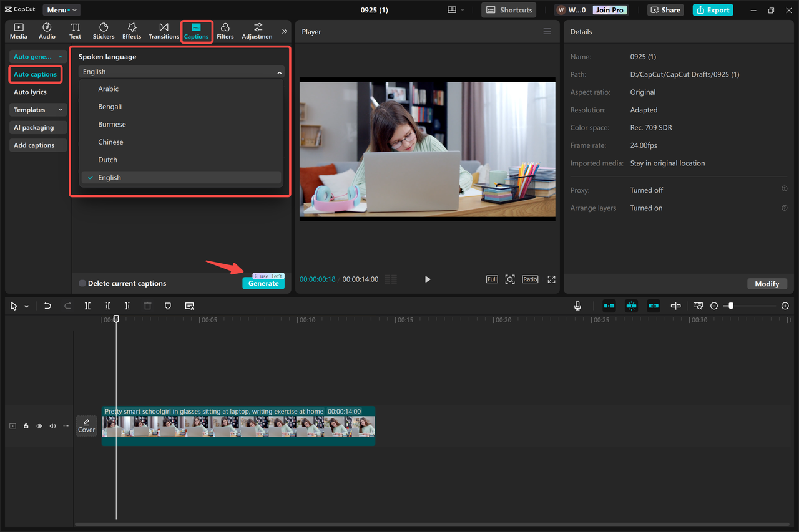Select the Text tool in the top toolbar
The image size is (799, 532).
point(75,31)
